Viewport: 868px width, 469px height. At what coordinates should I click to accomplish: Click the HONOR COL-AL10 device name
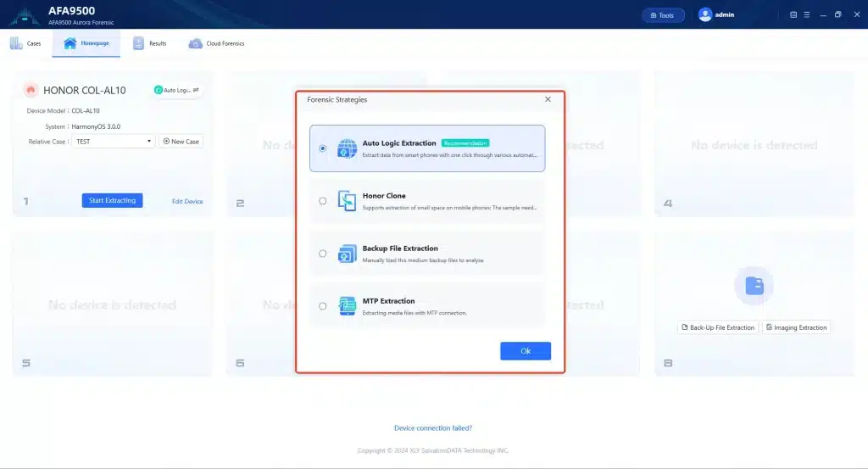[85, 90]
